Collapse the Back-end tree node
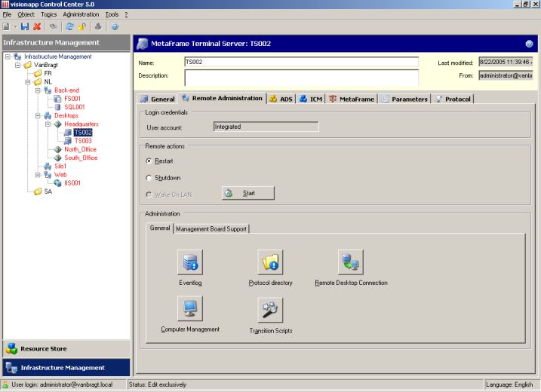Viewport: 541px width, 392px height. point(38,90)
